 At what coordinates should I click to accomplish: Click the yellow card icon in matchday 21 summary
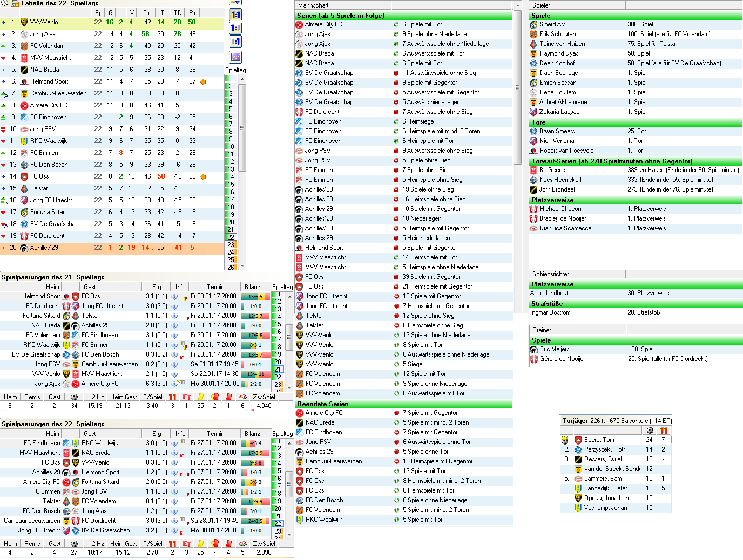200,397
